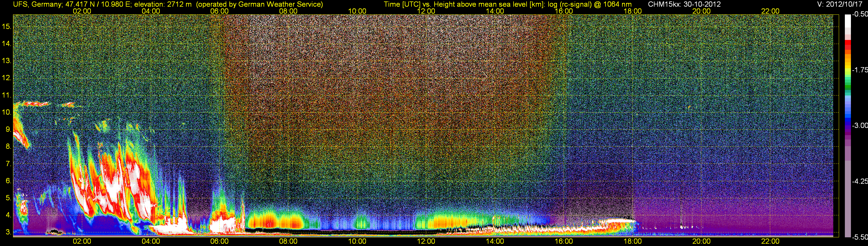Click the "elevation: 2712 m" header text

[x=163, y=4]
